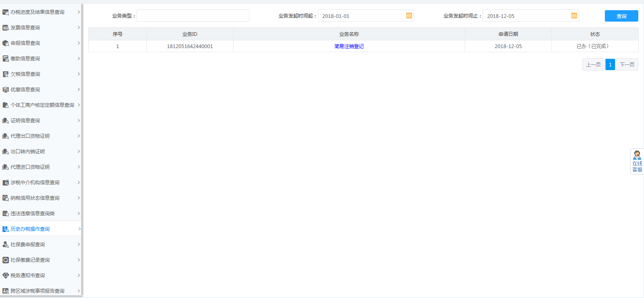Focus the 业务发起时间起 date field
This screenshot has width=644, height=298.
point(366,16)
